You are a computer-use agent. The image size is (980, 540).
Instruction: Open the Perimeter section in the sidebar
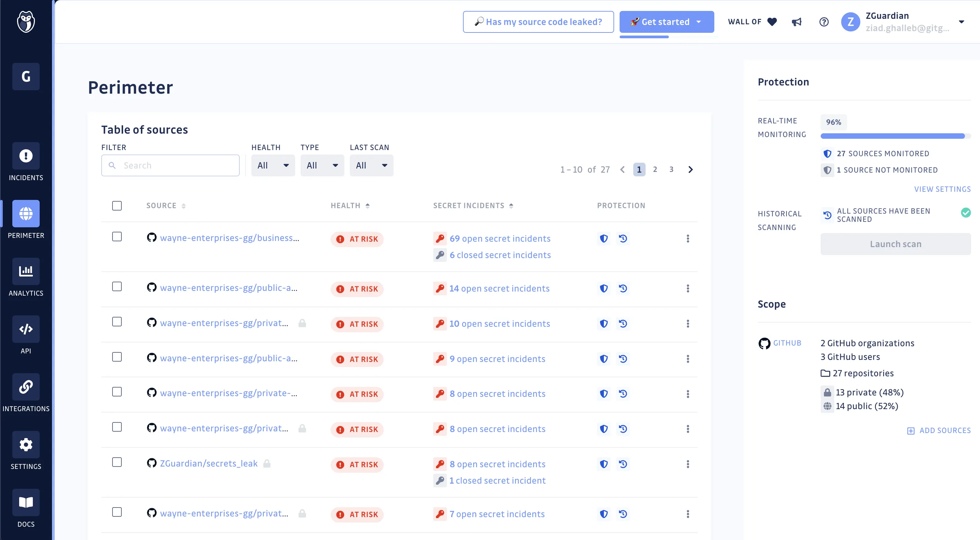click(26, 220)
